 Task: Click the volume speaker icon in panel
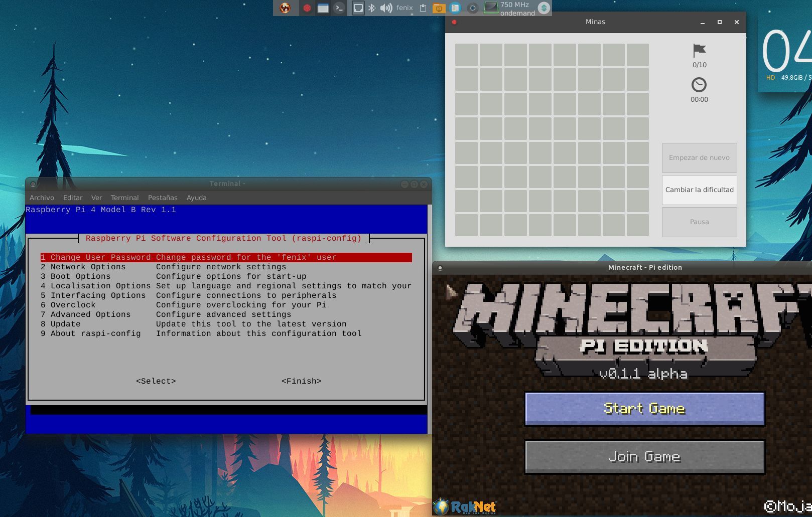386,8
